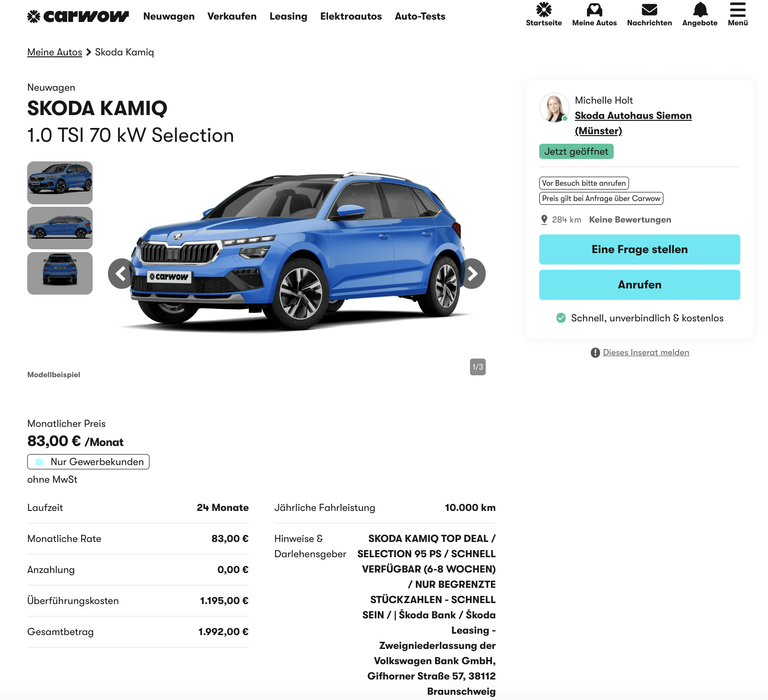Viewport: 768px width, 700px height.
Task: Open the carwow logo homepage link
Action: [x=78, y=17]
